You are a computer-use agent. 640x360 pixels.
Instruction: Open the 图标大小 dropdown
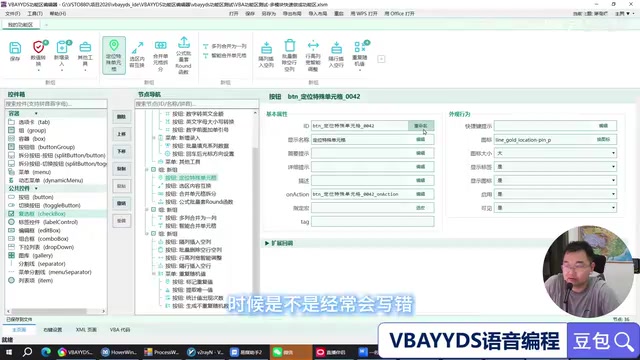[555, 153]
